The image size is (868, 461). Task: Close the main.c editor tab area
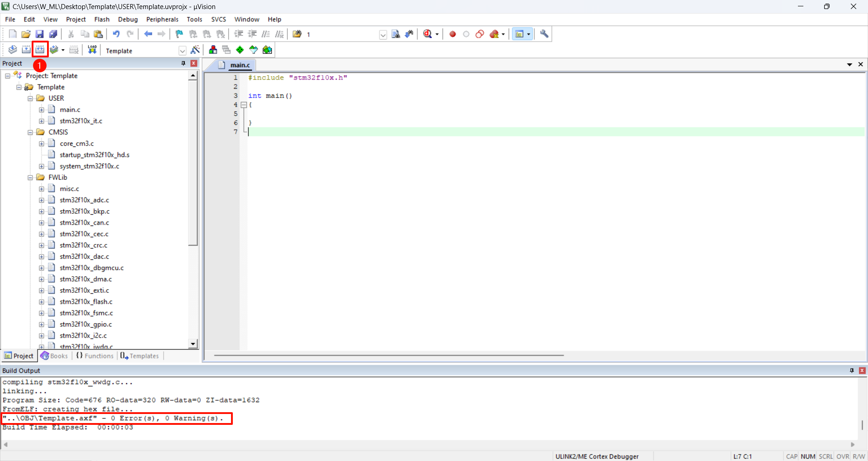pos(861,65)
